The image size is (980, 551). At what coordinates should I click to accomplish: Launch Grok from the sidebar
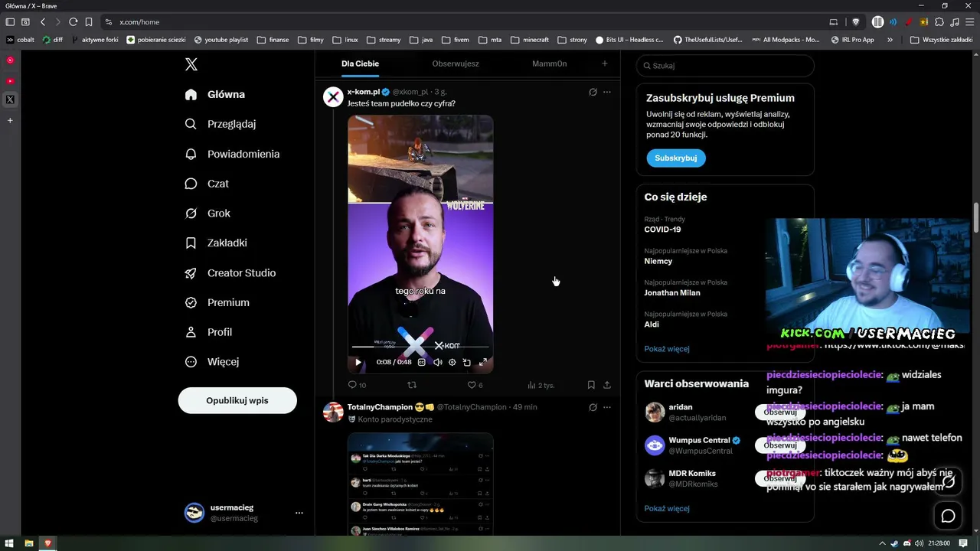pyautogui.click(x=208, y=214)
